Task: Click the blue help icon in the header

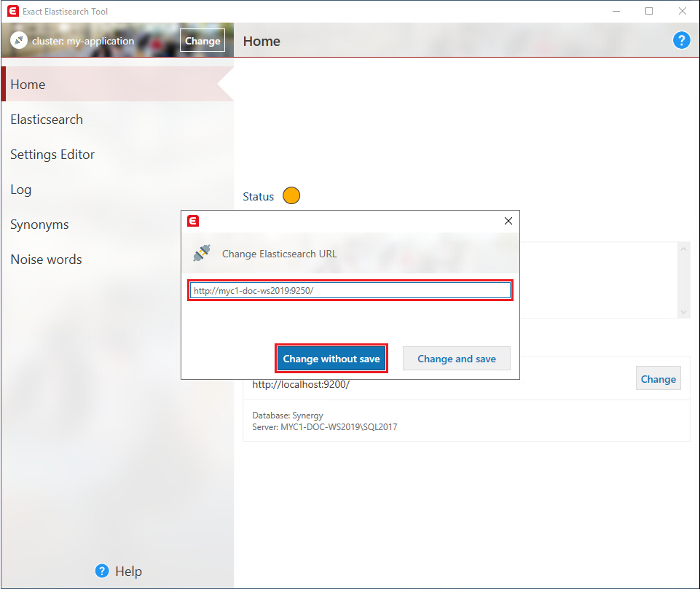Action: [x=681, y=41]
